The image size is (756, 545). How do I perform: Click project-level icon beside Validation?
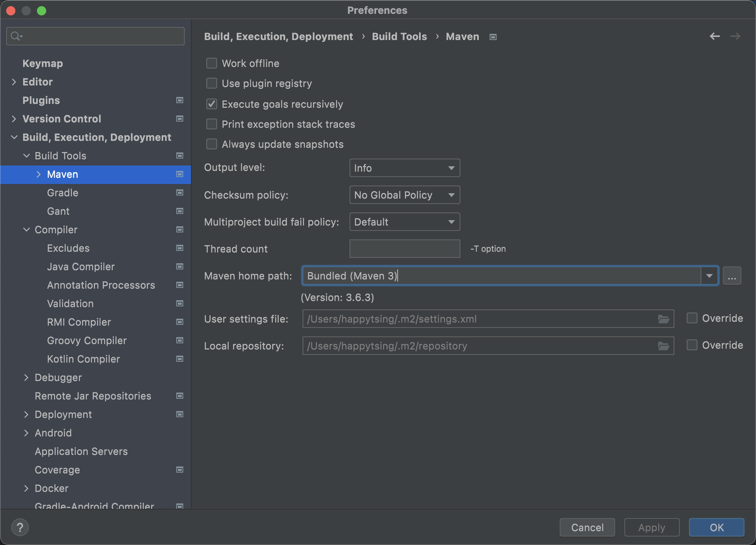click(179, 304)
